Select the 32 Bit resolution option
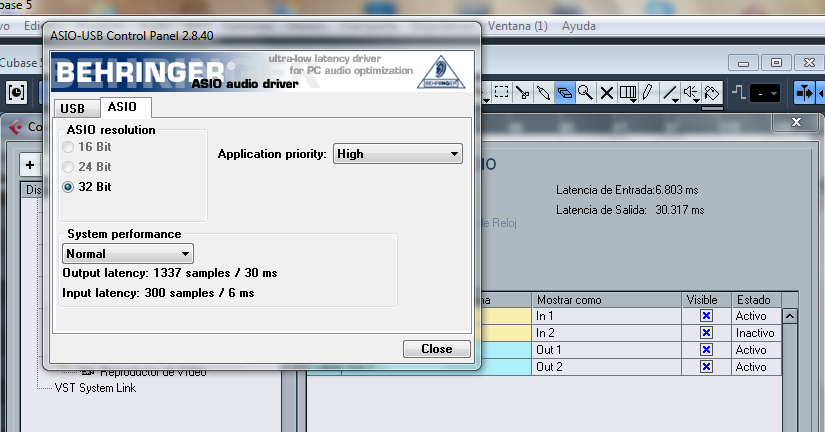 (87, 187)
